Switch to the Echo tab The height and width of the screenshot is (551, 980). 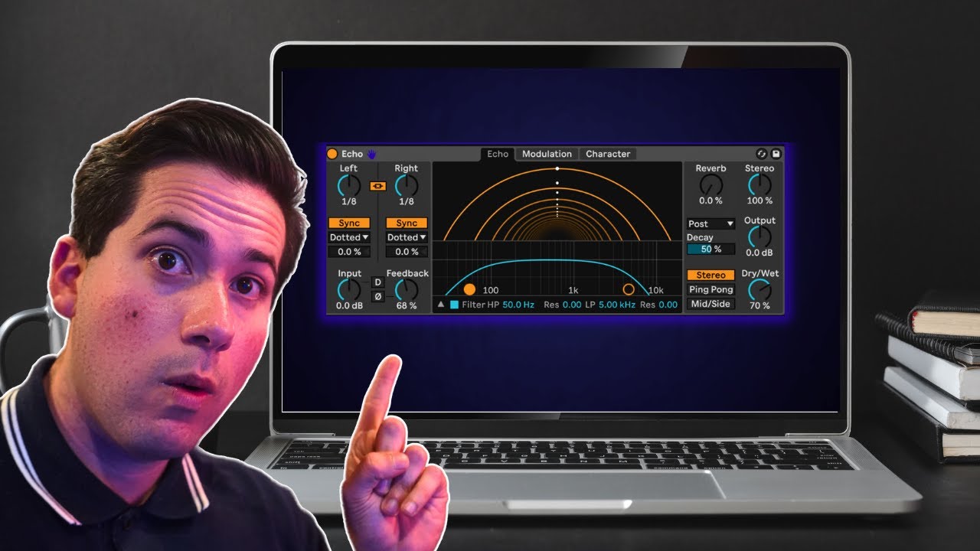pyautogui.click(x=498, y=154)
